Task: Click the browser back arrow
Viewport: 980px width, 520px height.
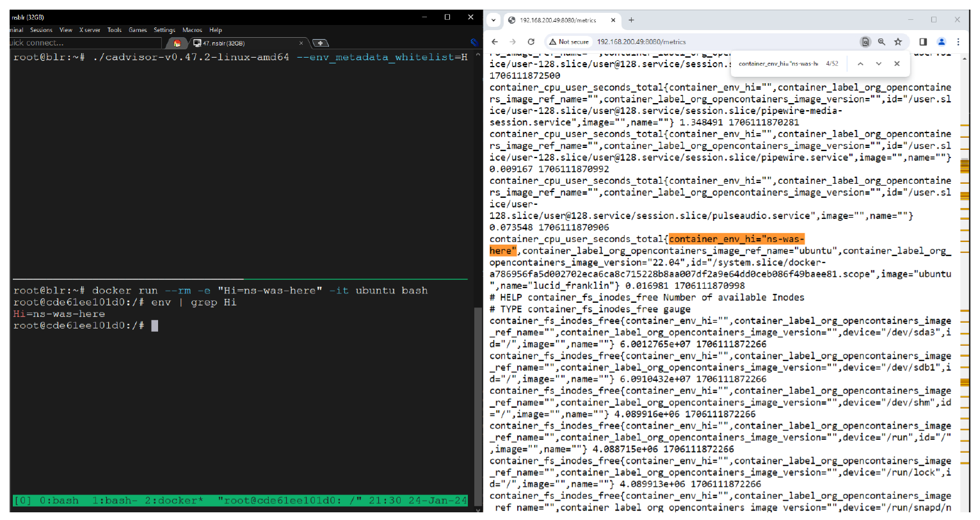Action: (495, 42)
